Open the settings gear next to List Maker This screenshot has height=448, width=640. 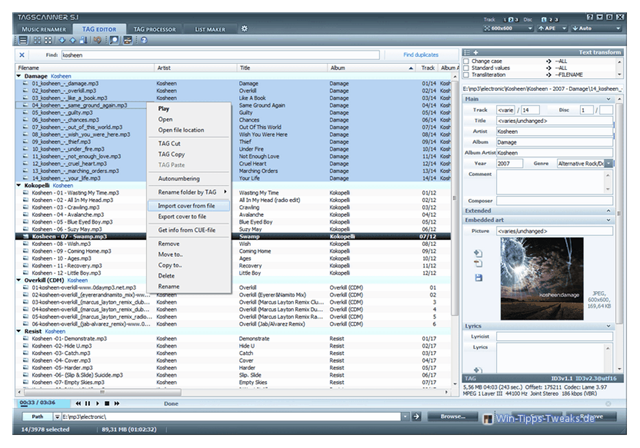244,29
